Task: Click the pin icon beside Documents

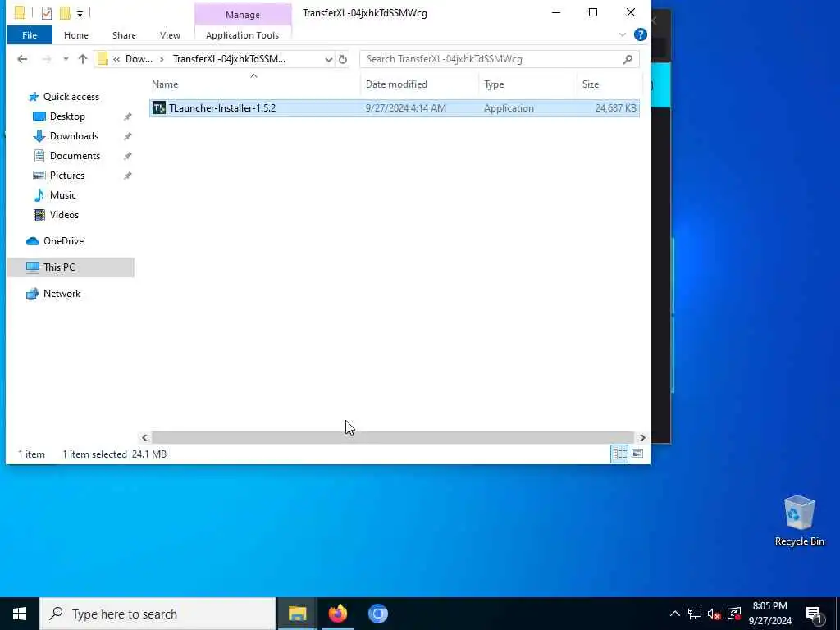Action: (x=127, y=156)
